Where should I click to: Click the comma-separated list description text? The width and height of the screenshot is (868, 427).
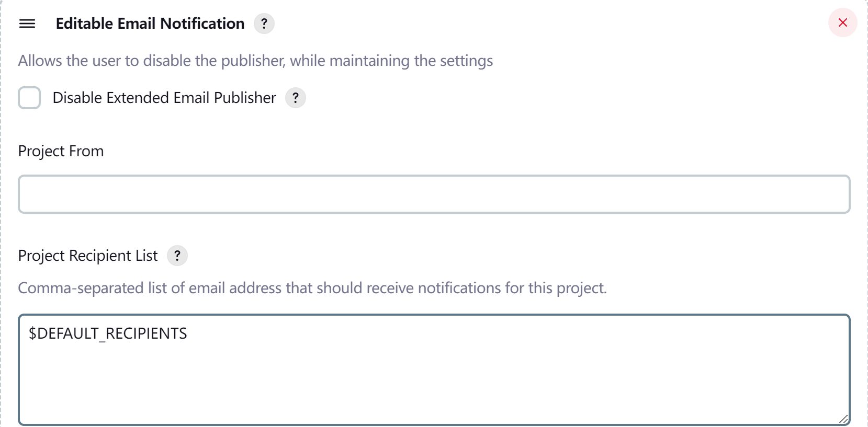[x=312, y=288]
